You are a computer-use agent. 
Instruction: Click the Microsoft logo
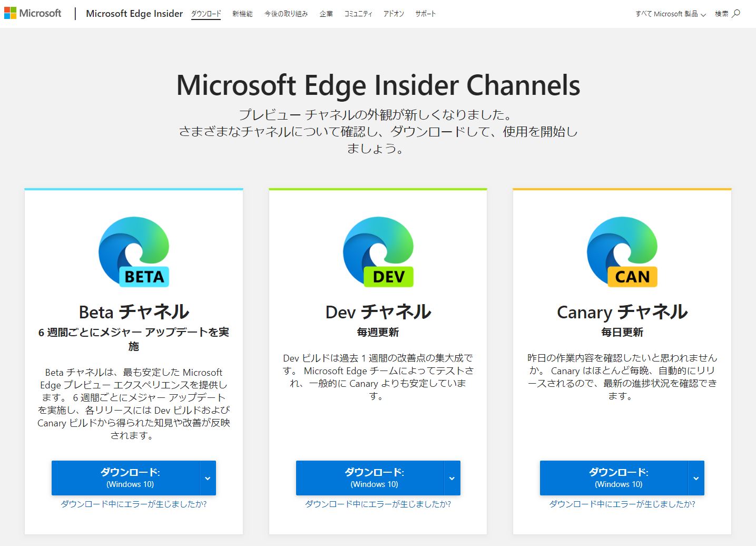point(33,13)
